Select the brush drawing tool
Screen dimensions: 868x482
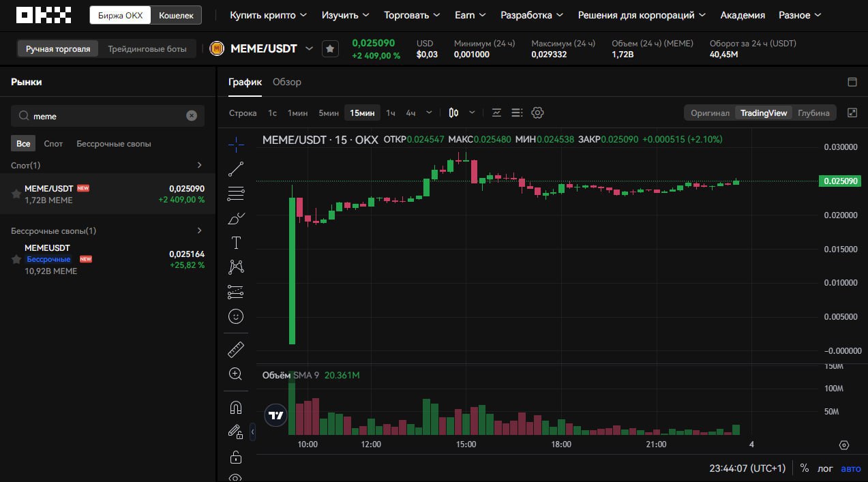pyautogui.click(x=236, y=218)
